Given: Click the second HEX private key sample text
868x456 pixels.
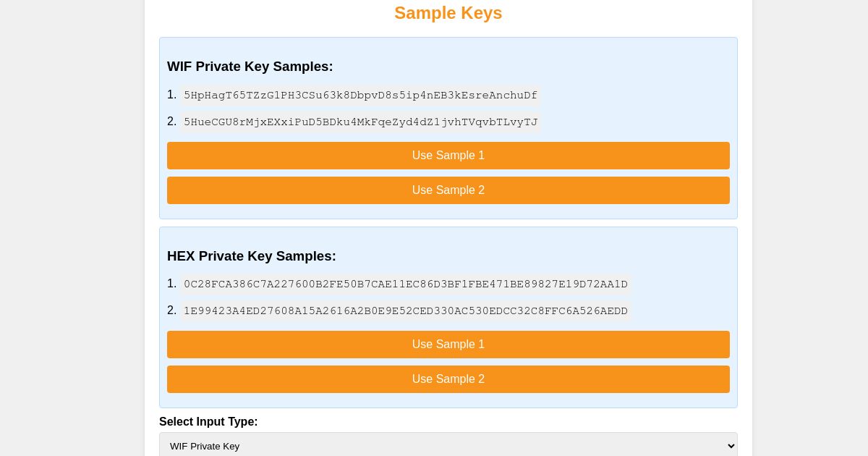Looking at the screenshot, I should [x=406, y=311].
